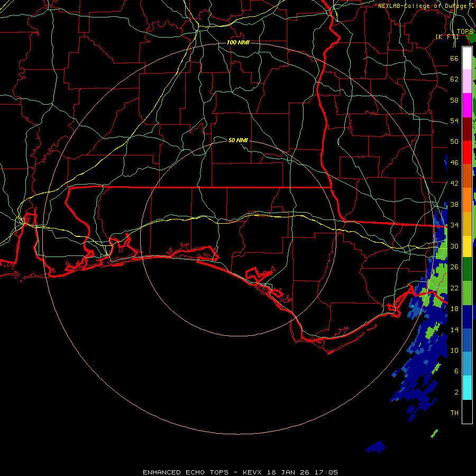476x476 pixels.
Task: Click the '54' legend value
Action: pos(454,121)
